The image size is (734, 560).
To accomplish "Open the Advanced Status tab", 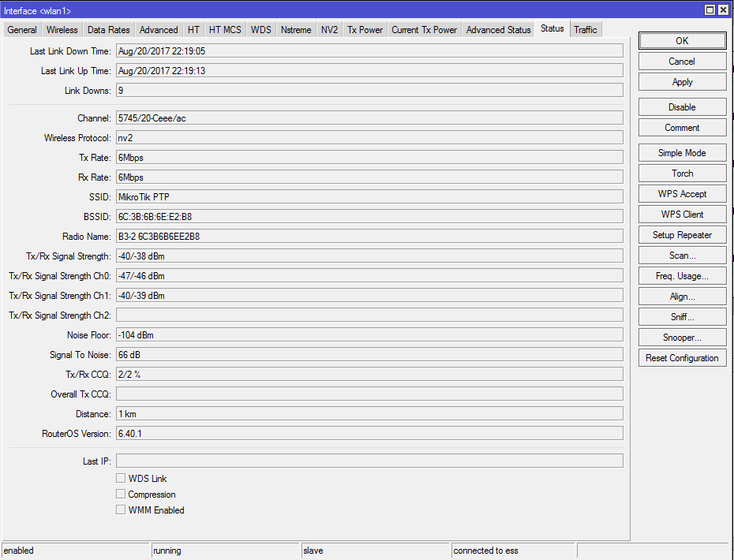I will [x=498, y=29].
